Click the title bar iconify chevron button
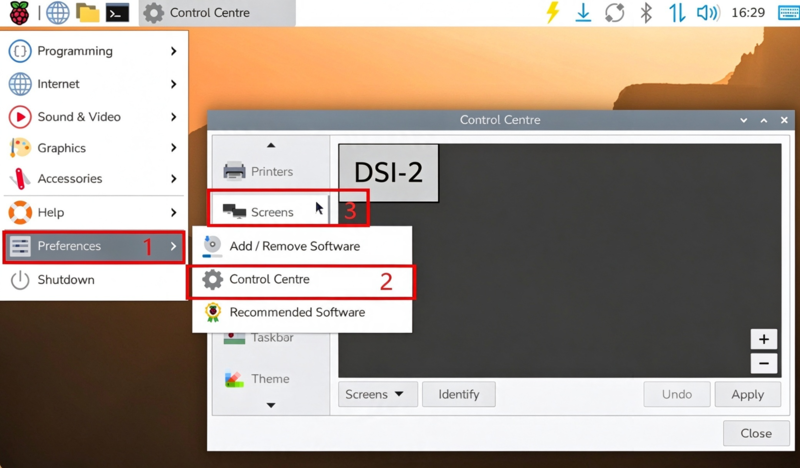Viewport: 800px width, 468px height. point(744,120)
